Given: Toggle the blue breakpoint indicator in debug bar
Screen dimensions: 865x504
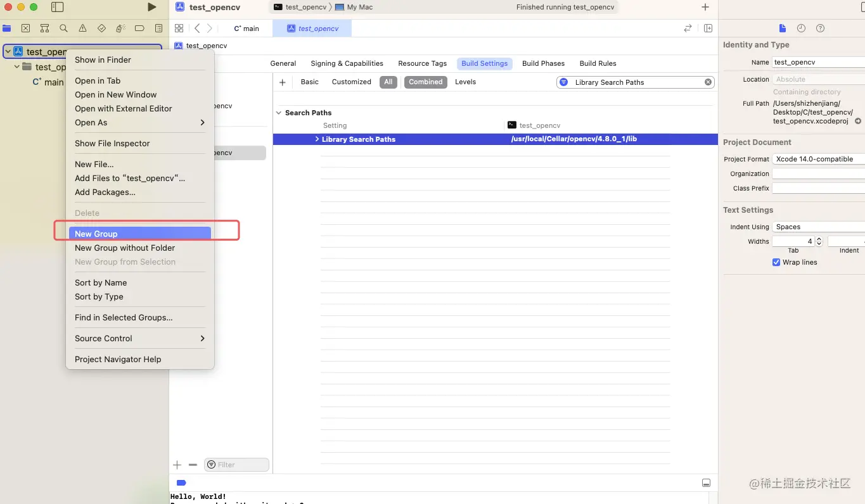Looking at the screenshot, I should tap(181, 483).
